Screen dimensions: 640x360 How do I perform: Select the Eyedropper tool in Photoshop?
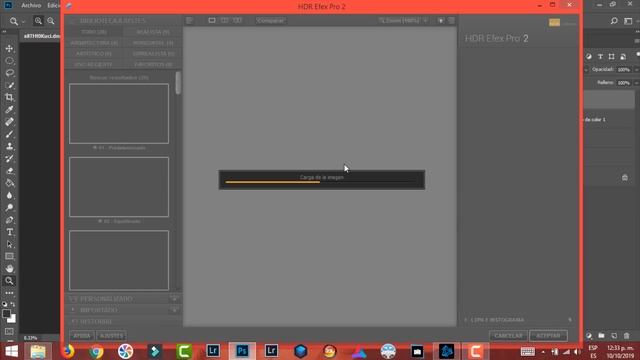tap(9, 110)
